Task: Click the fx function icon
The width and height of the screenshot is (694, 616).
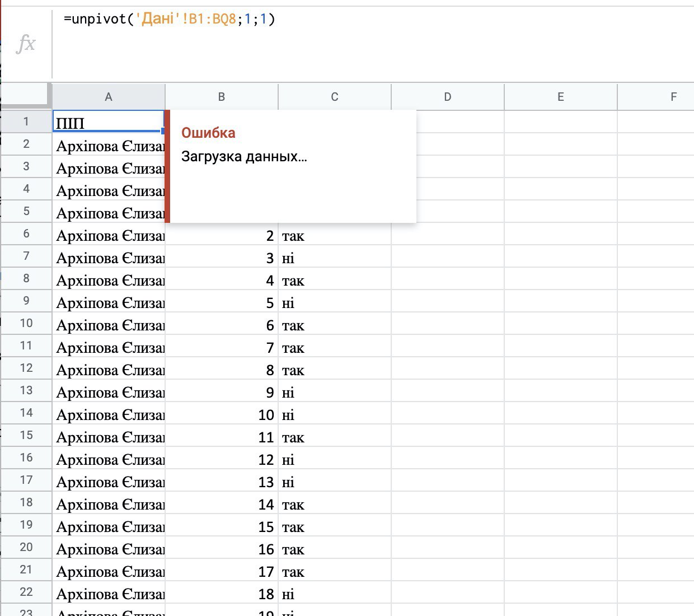Action: [x=26, y=44]
